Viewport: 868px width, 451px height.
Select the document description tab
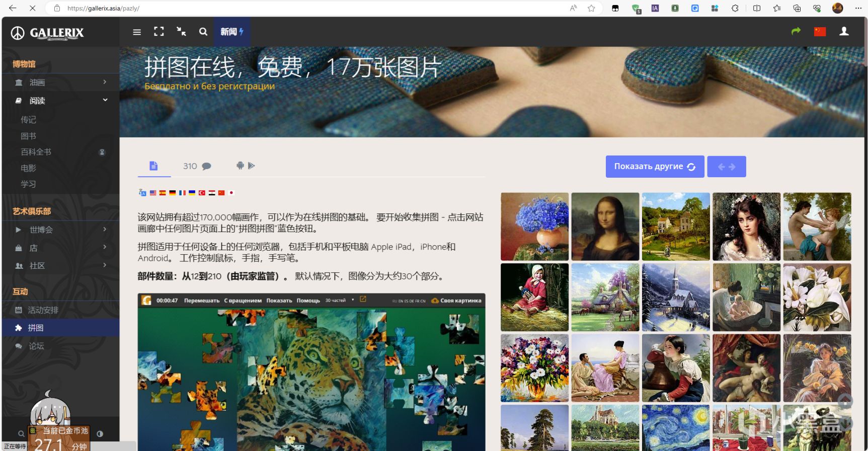(x=154, y=166)
